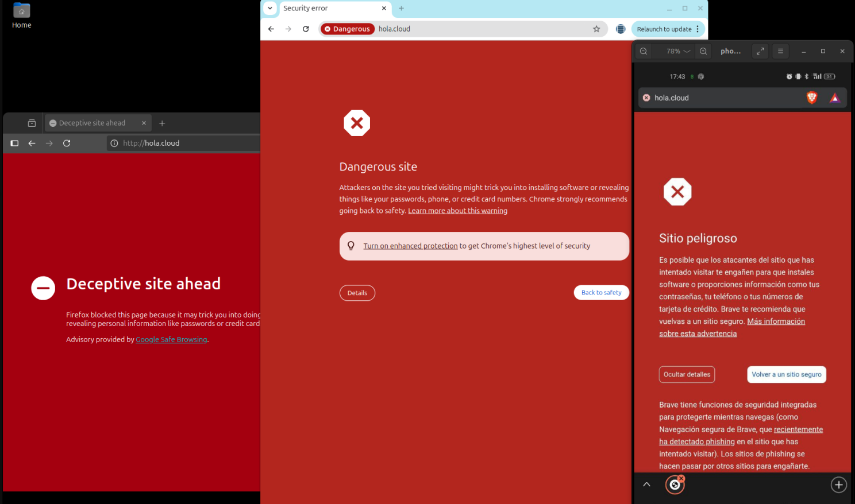The image size is (855, 504).
Task: Zoom in within the image viewer
Action: (703, 51)
